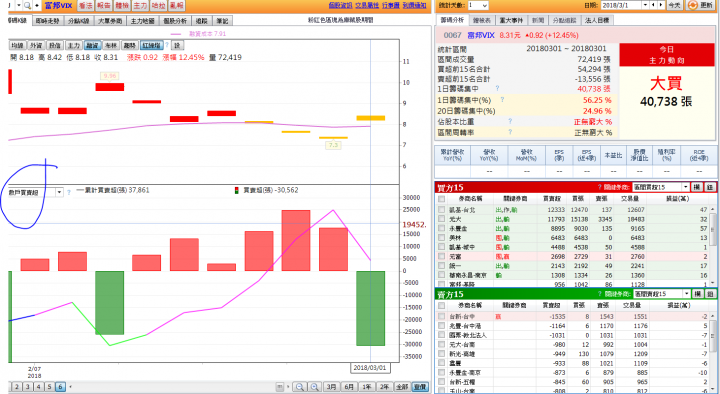Click the date field showing 2018/3/1

[620, 6]
